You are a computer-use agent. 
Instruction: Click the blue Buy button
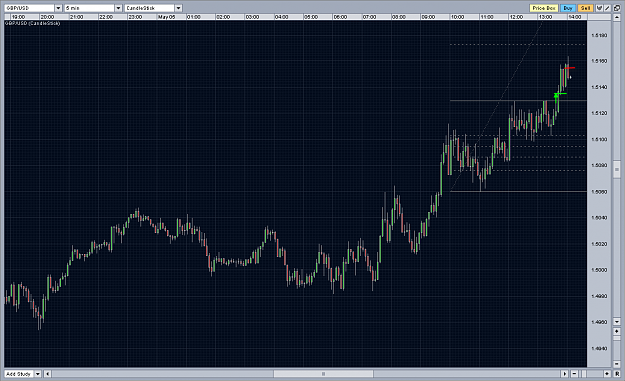point(568,8)
